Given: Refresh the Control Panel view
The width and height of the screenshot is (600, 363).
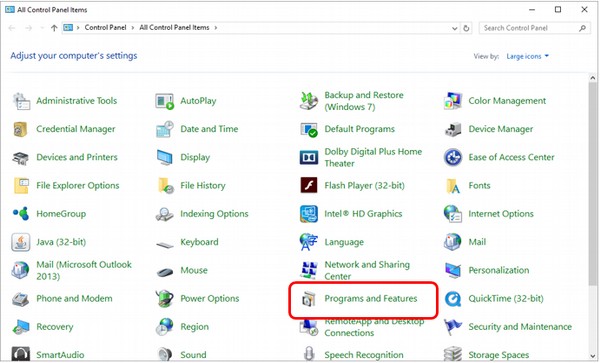Looking at the screenshot, I should pyautogui.click(x=466, y=28).
